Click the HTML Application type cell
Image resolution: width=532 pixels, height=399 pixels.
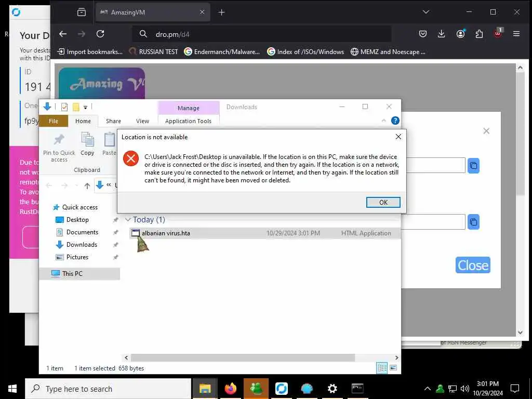click(x=366, y=233)
